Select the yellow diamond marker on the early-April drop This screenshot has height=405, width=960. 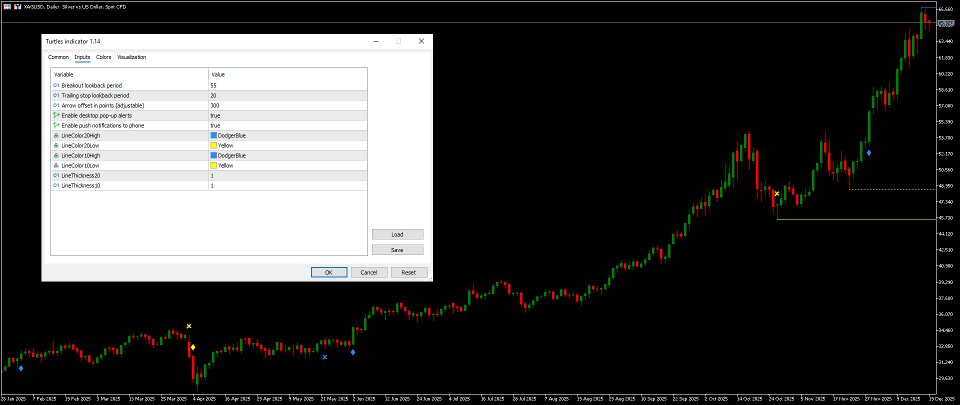pyautogui.click(x=193, y=347)
